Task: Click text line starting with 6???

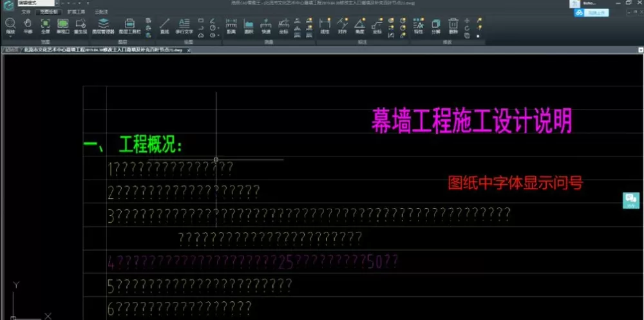Action: 179,308
